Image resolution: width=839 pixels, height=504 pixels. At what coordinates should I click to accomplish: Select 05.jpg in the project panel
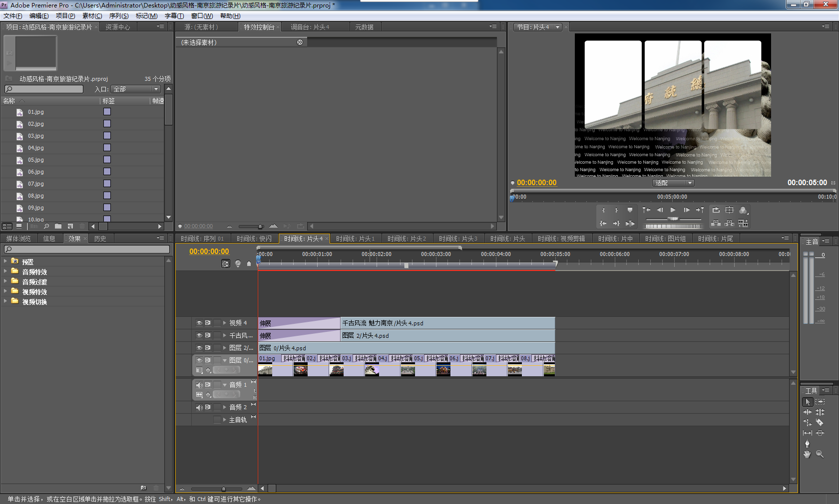pyautogui.click(x=36, y=160)
